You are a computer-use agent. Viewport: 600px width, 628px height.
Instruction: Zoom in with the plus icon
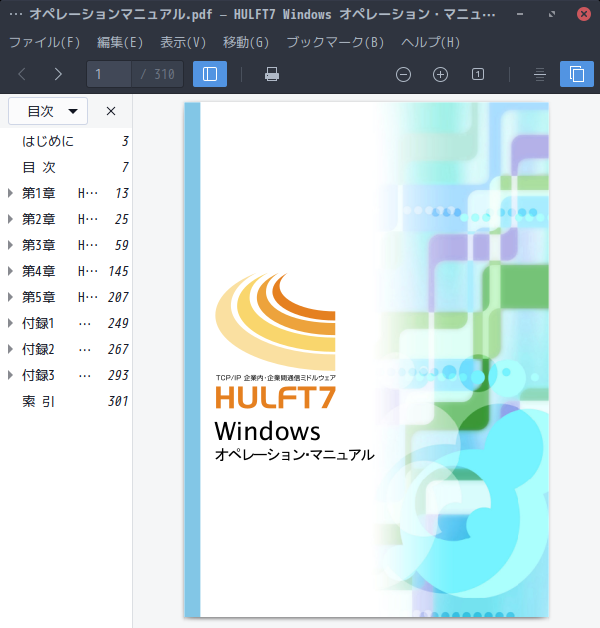[x=441, y=74]
